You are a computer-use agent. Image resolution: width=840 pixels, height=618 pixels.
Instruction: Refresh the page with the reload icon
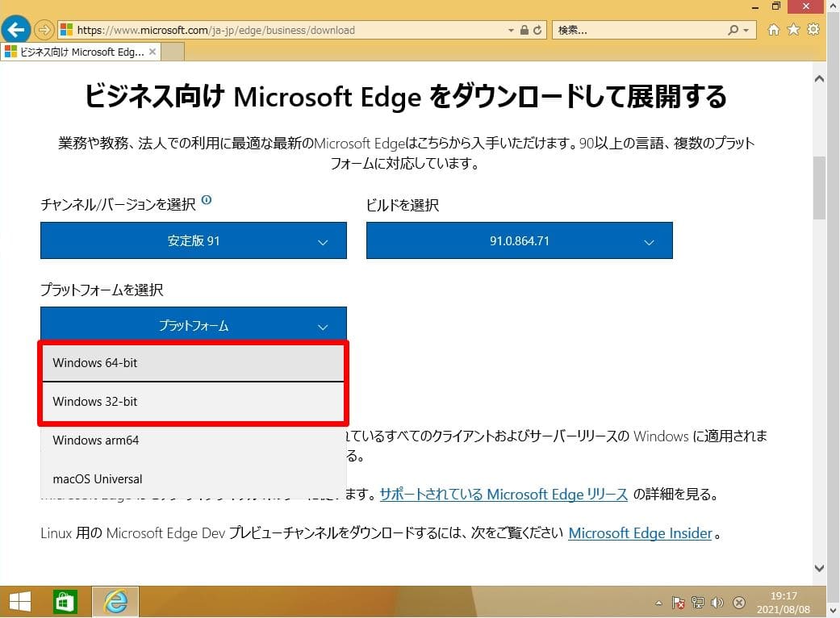tap(537, 30)
